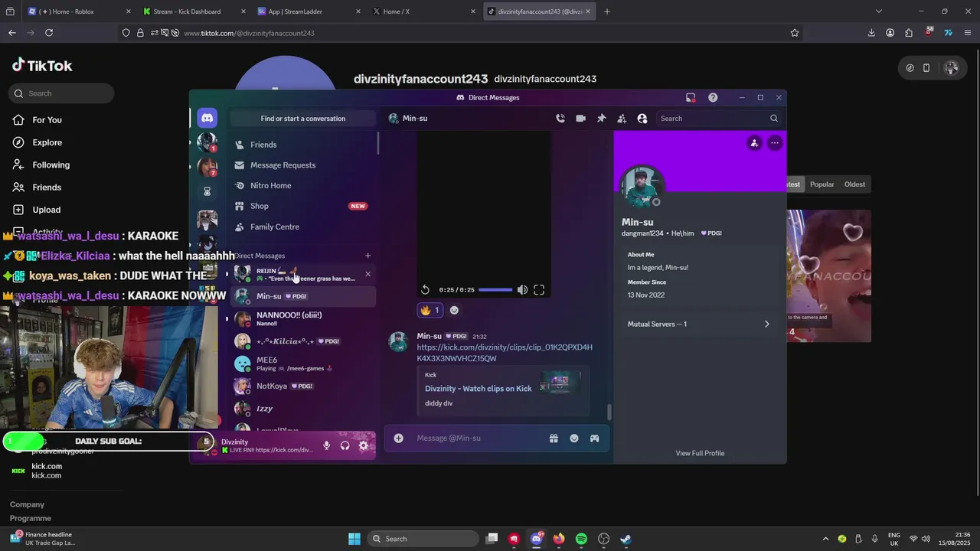Replay the video with replay icon
This screenshot has width=980, height=551.
[x=425, y=289]
